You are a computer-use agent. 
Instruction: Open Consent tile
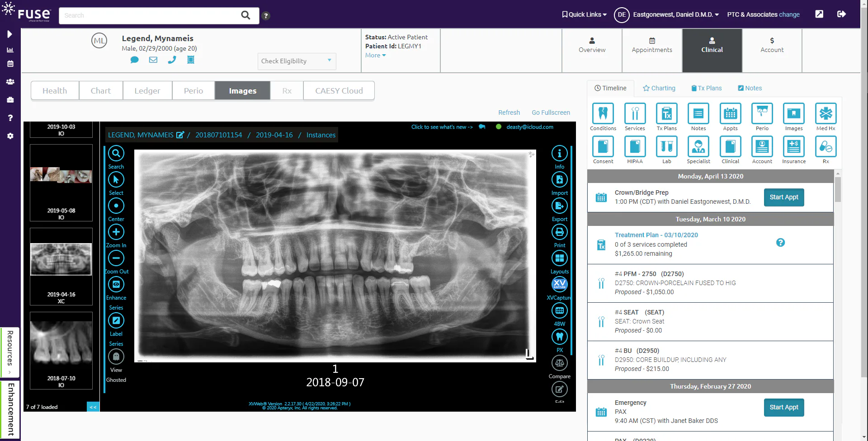coord(603,146)
